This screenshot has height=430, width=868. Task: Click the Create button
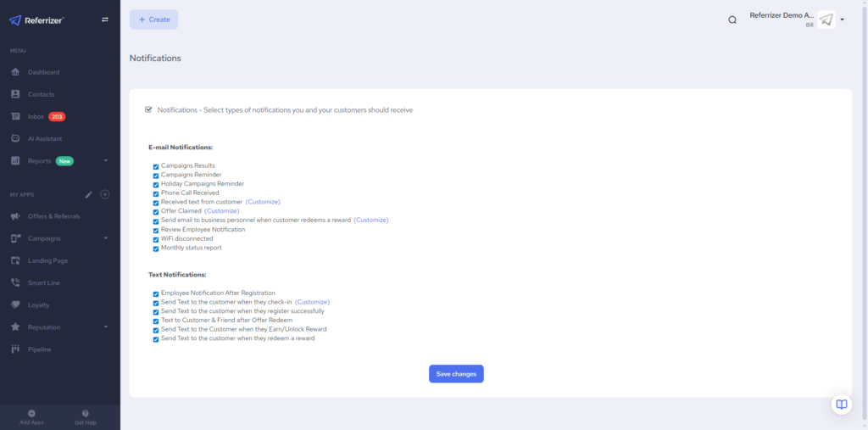(153, 20)
